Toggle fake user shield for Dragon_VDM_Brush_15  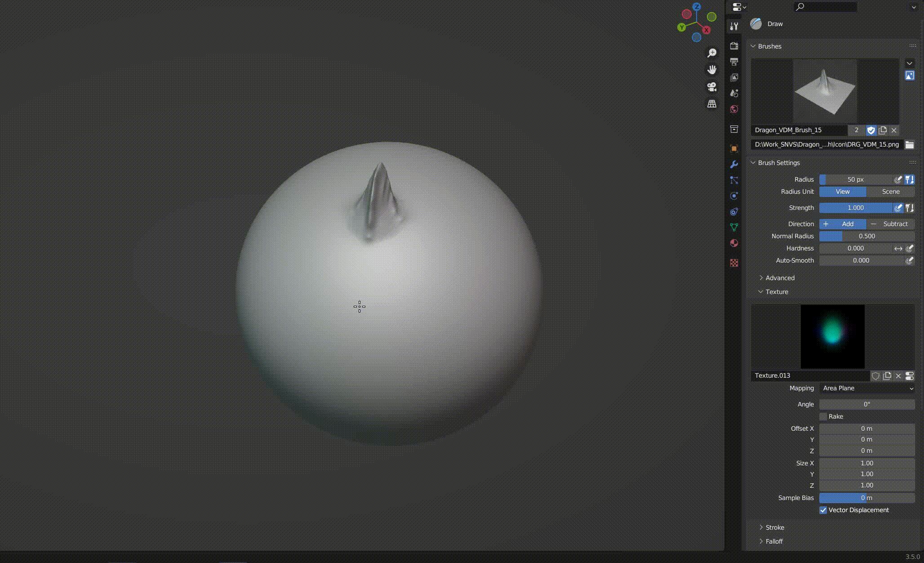[871, 130]
